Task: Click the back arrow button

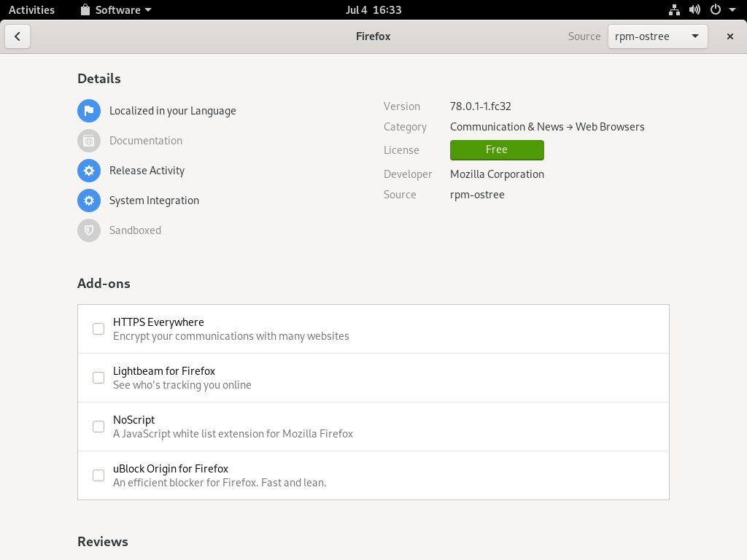Action: 18,36
